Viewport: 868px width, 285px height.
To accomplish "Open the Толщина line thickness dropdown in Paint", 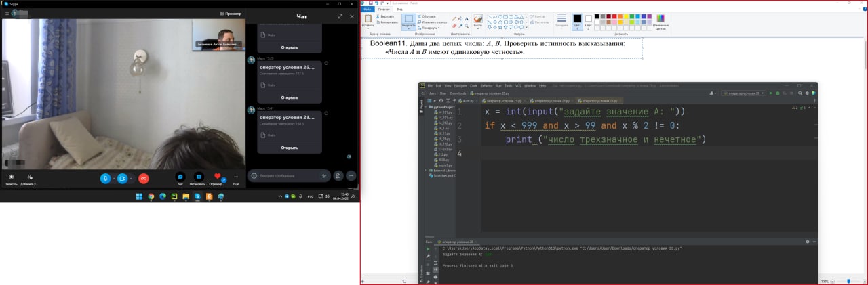I will (561, 21).
